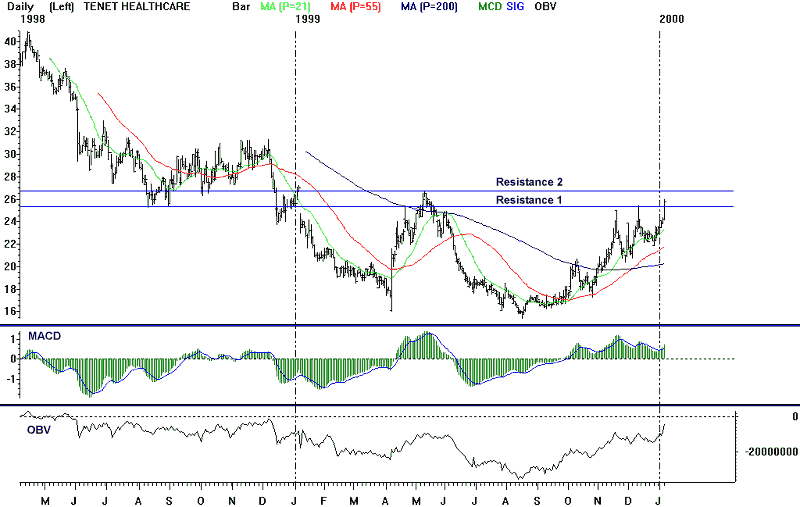
Task: Click the 36 price axis value
Action: tap(10, 87)
